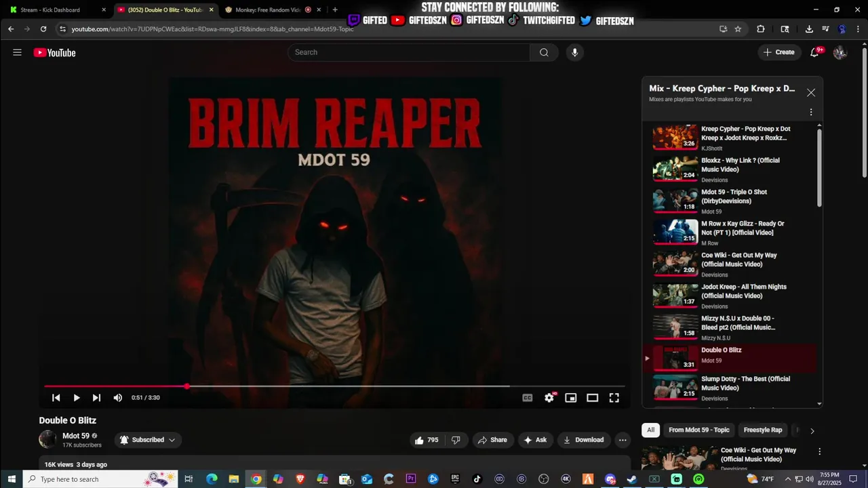Go back to previous page
Screen dimensions: 868x488
point(11,29)
